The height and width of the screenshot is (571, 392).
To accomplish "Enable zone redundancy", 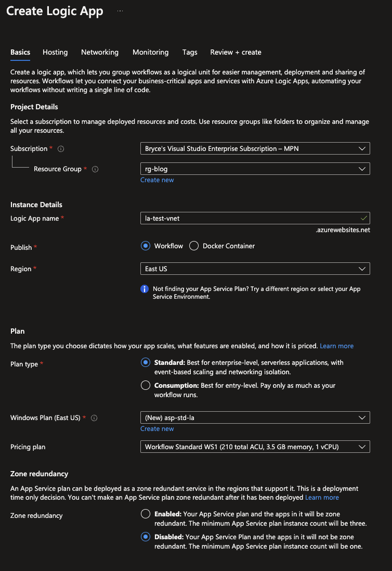I will point(146,514).
